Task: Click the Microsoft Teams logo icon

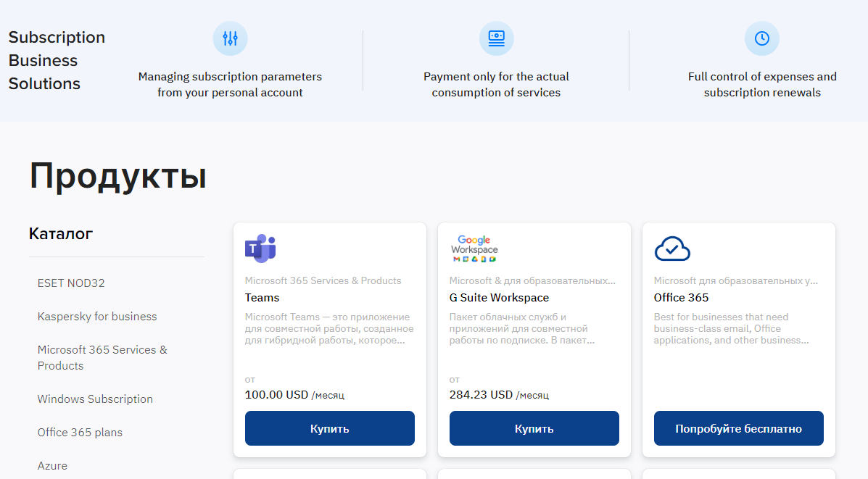Action: 260,249
